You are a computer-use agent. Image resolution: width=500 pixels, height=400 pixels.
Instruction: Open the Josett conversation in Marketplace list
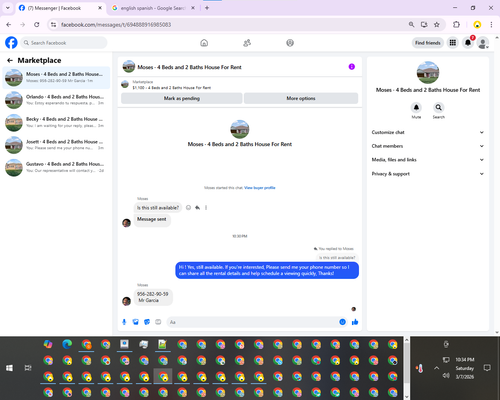point(56,145)
